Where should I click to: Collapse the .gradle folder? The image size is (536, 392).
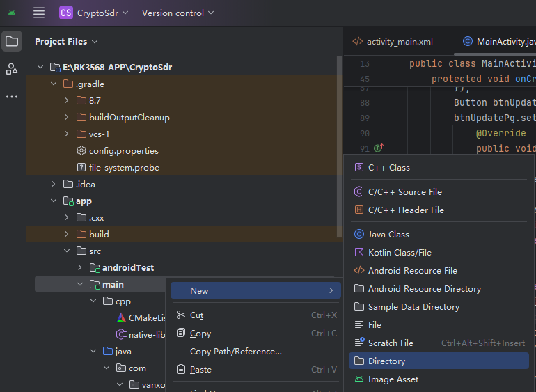(x=54, y=84)
